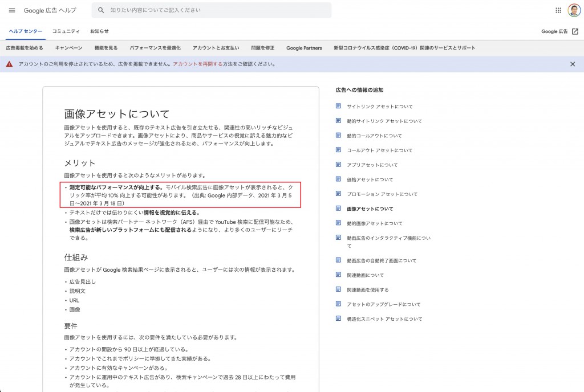Open the 広告掲載を始める menu
This screenshot has height=392, width=584.
tap(25, 48)
